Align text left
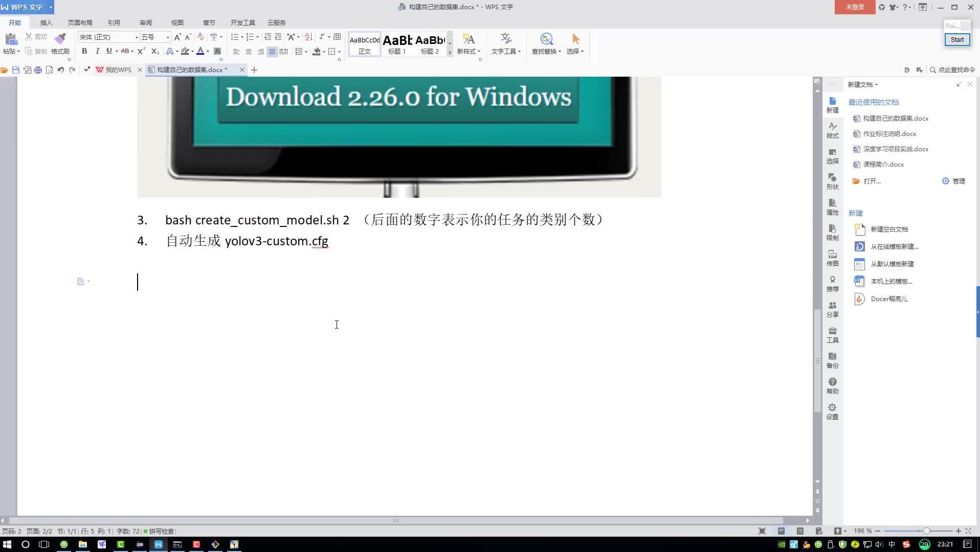The image size is (980, 552). pos(236,52)
